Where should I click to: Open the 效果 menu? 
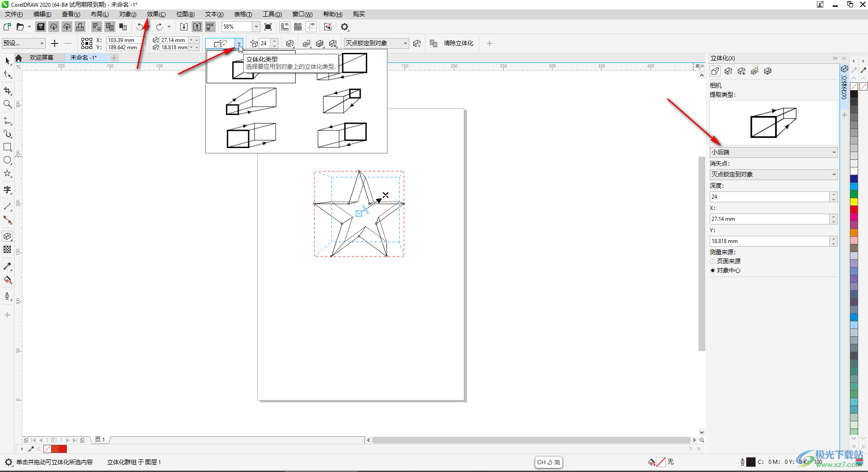156,14
